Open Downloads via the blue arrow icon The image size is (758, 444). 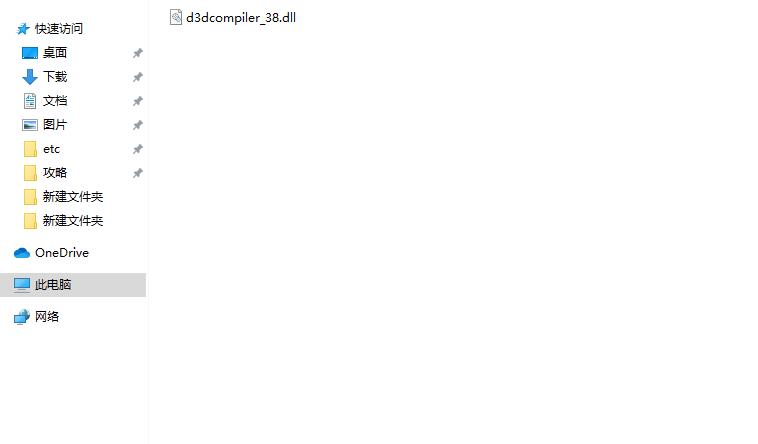click(x=29, y=77)
